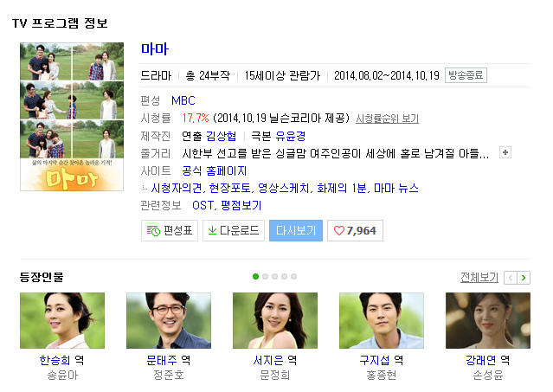Select the second cast pagination dot

click(265, 276)
